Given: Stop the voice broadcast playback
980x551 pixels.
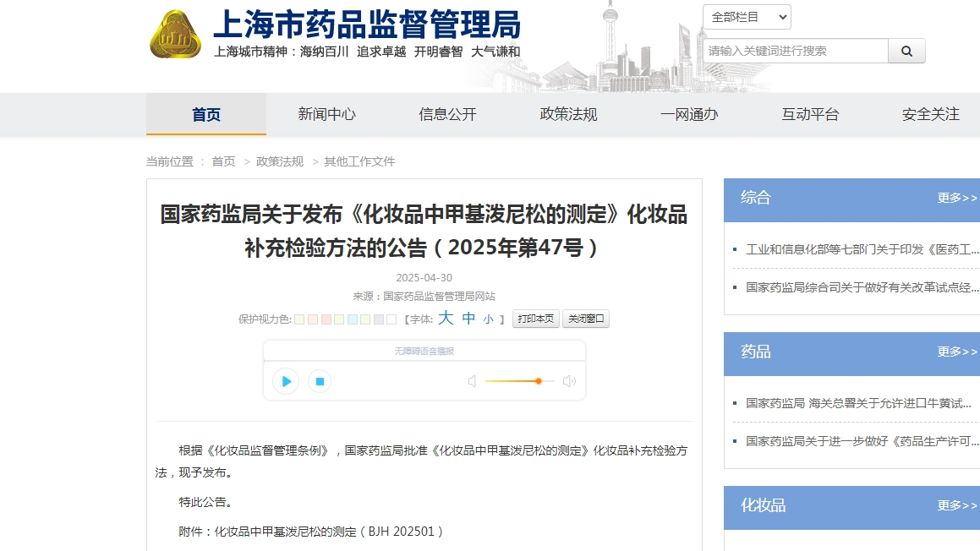Looking at the screenshot, I should (x=319, y=381).
